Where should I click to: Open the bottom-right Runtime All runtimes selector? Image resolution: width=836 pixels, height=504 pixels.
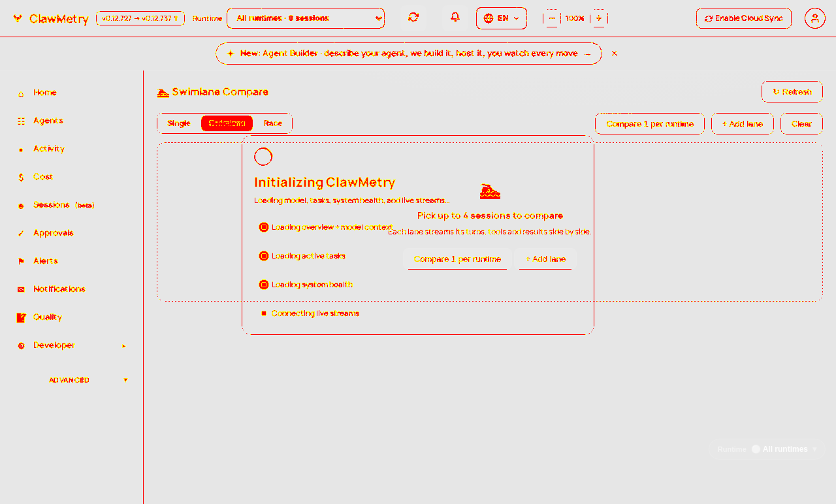tap(767, 449)
